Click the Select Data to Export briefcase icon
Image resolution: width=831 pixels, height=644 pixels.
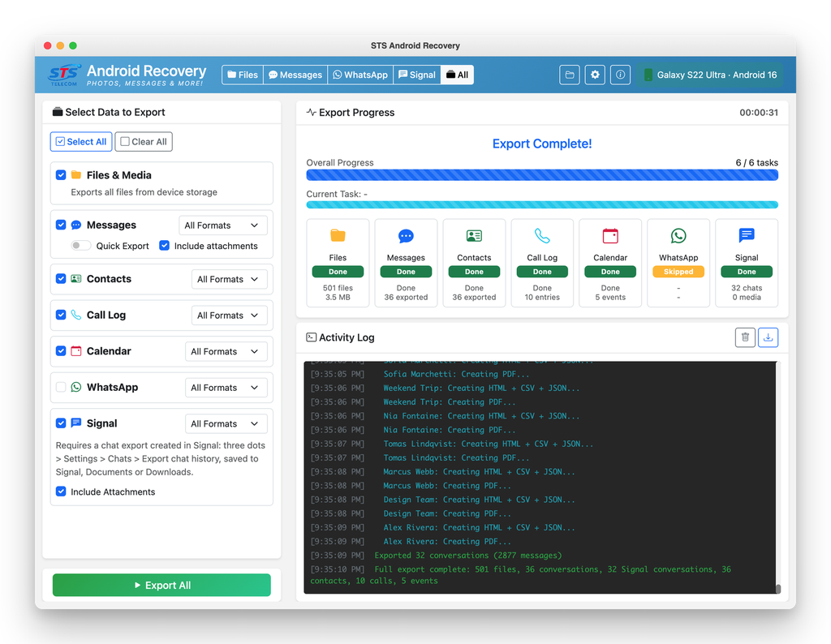[x=58, y=112]
